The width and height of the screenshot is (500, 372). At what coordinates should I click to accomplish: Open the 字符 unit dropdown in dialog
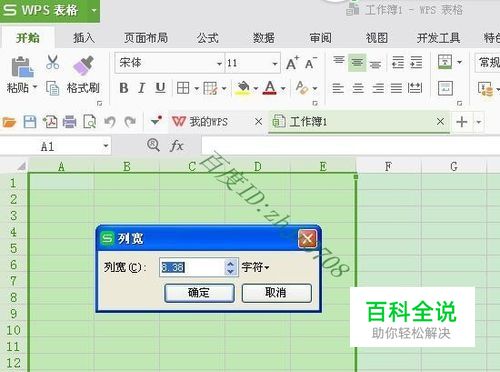255,267
